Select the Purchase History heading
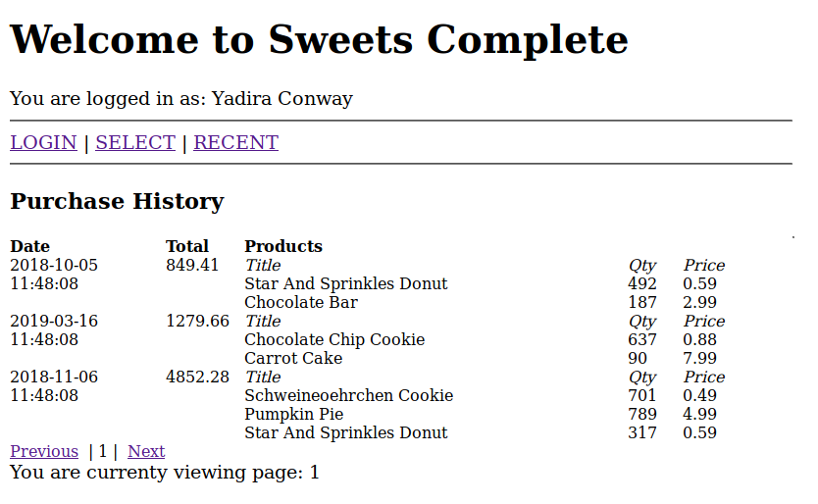Image resolution: width=818 pixels, height=504 pixels. pyautogui.click(x=117, y=202)
